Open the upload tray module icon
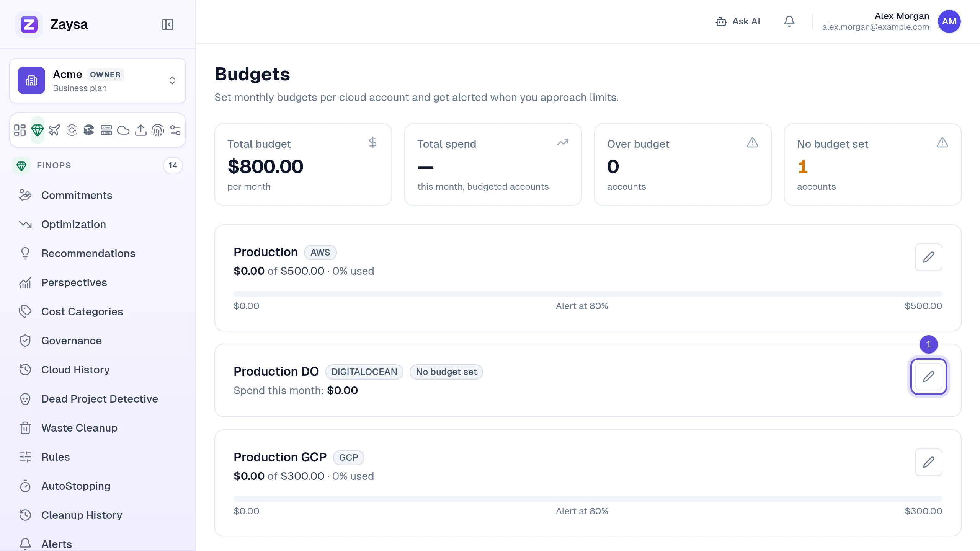Viewport: 980px width, 551px height. pyautogui.click(x=141, y=130)
